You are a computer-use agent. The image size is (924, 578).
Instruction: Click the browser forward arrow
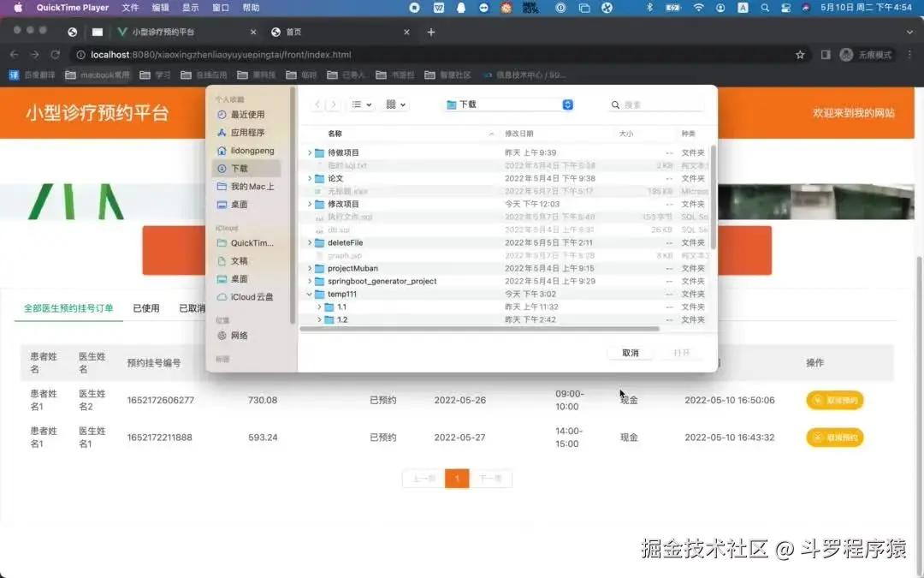[35, 54]
